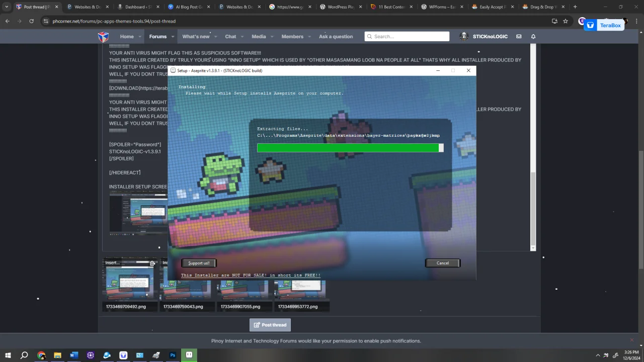The height and width of the screenshot is (362, 644).
Task: Open Microsoft Word from the taskbar
Action: [74, 355]
